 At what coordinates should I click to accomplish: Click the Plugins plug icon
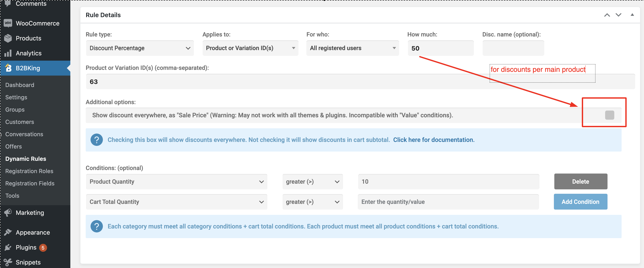pyautogui.click(x=8, y=247)
